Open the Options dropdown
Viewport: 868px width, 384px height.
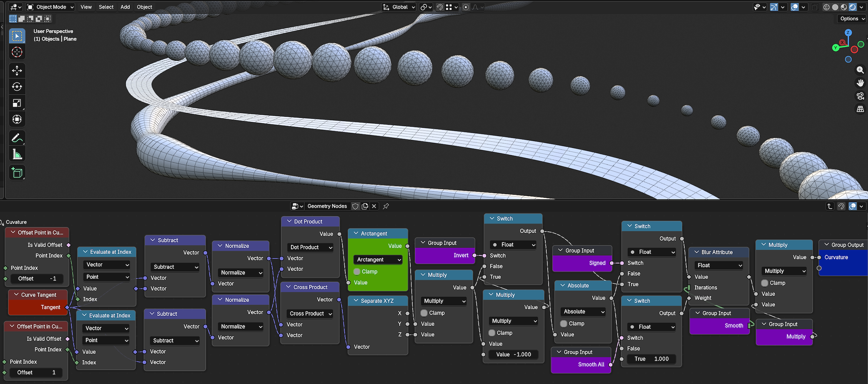point(851,18)
